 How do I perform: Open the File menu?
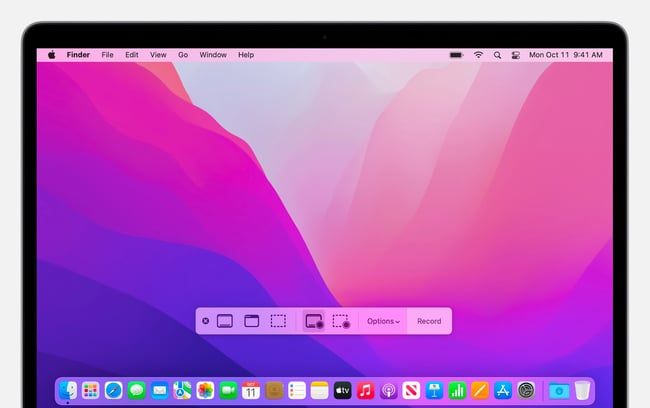tap(107, 55)
